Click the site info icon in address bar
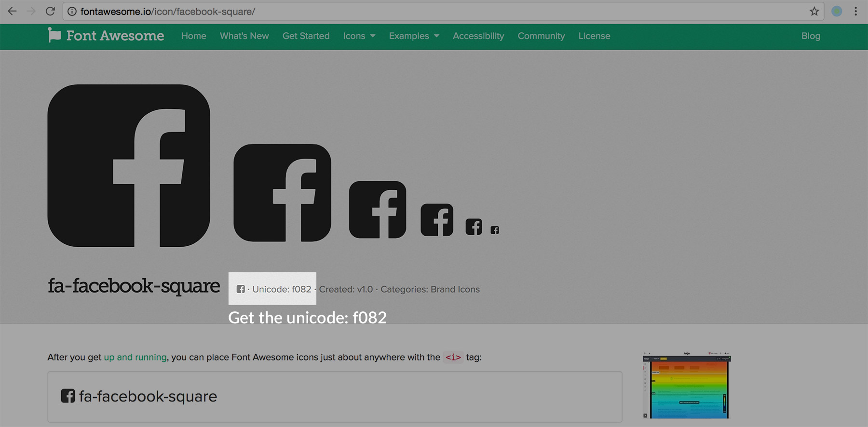This screenshot has height=427, width=868. tap(72, 12)
